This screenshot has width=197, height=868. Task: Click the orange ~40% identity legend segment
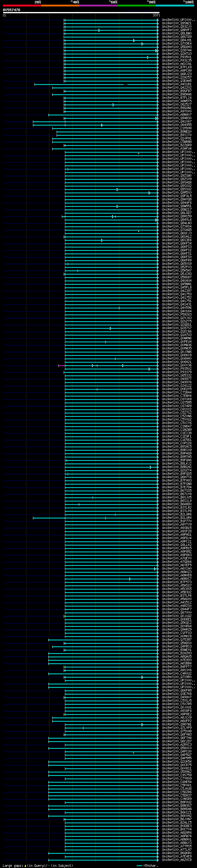pos(60,6)
